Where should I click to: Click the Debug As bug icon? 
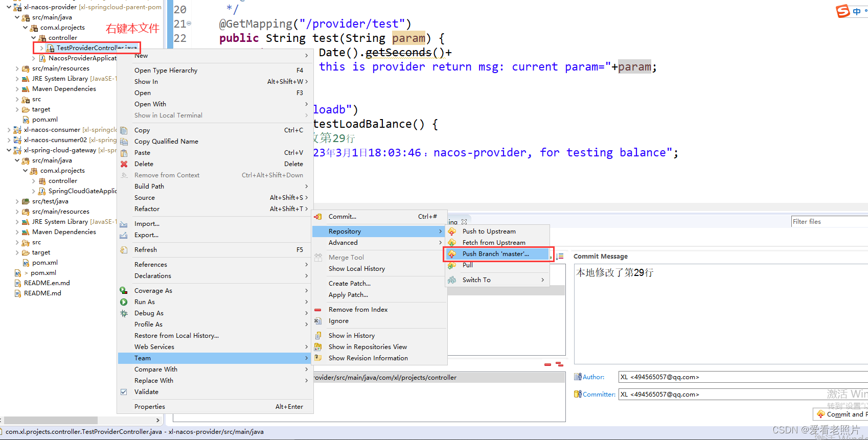pyautogui.click(x=124, y=313)
